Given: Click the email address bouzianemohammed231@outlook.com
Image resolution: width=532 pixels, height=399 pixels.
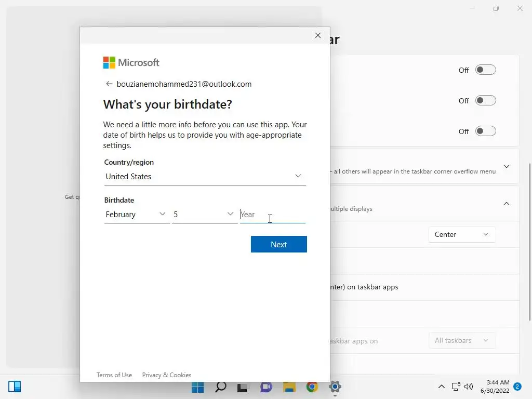Looking at the screenshot, I should 184,84.
